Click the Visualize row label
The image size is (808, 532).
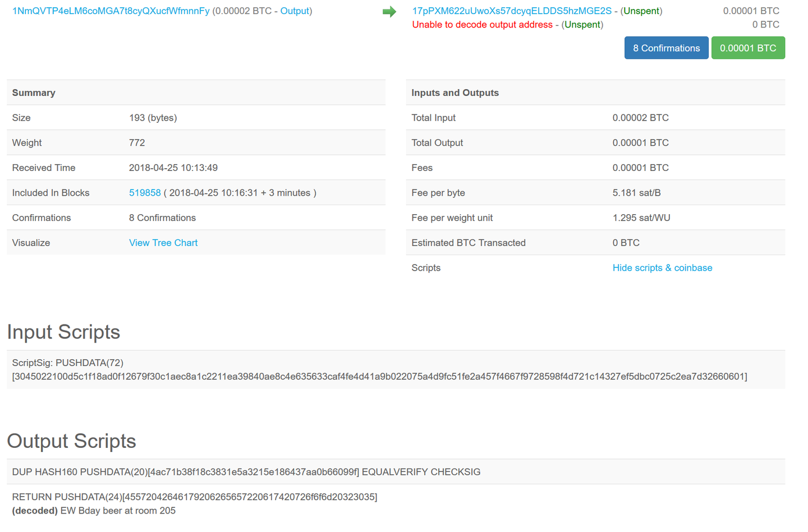click(31, 243)
